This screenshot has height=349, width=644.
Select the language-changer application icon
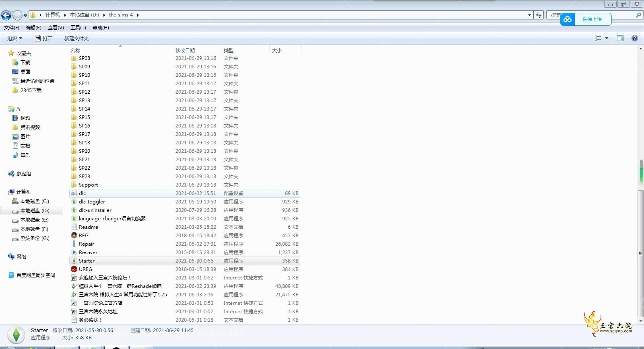click(x=74, y=219)
